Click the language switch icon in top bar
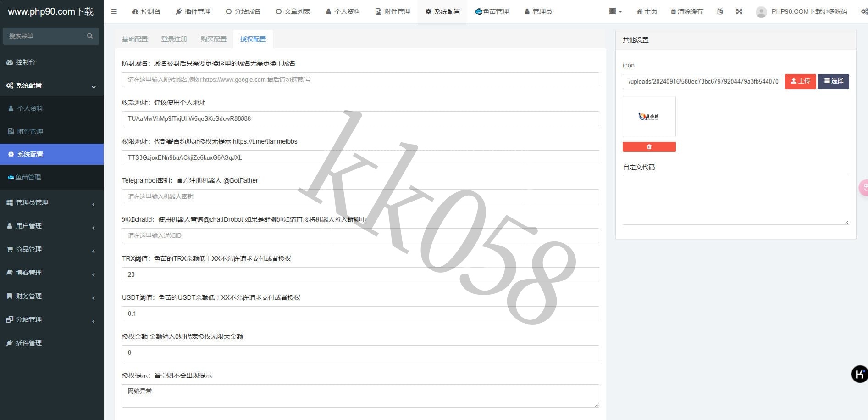 719,11
